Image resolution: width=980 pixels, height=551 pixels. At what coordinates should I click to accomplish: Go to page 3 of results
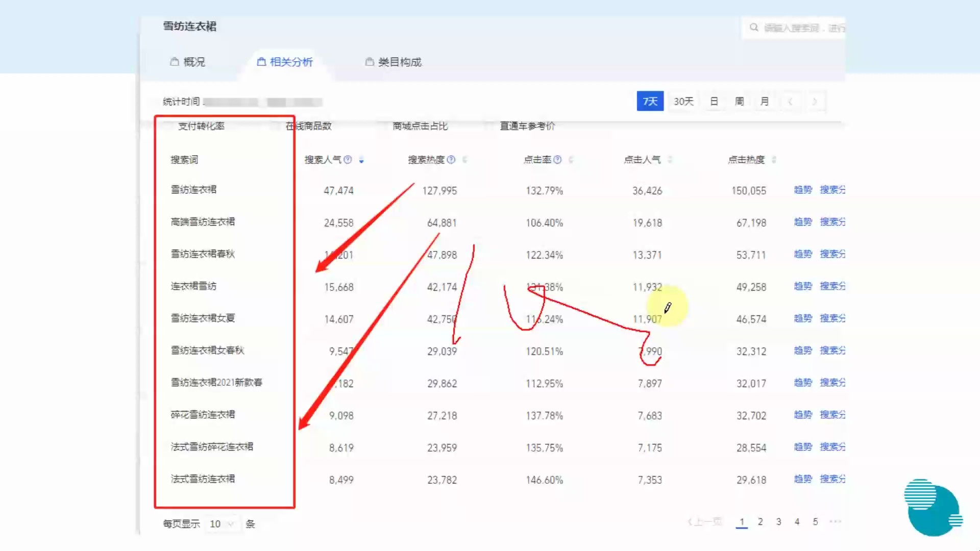pos(778,521)
